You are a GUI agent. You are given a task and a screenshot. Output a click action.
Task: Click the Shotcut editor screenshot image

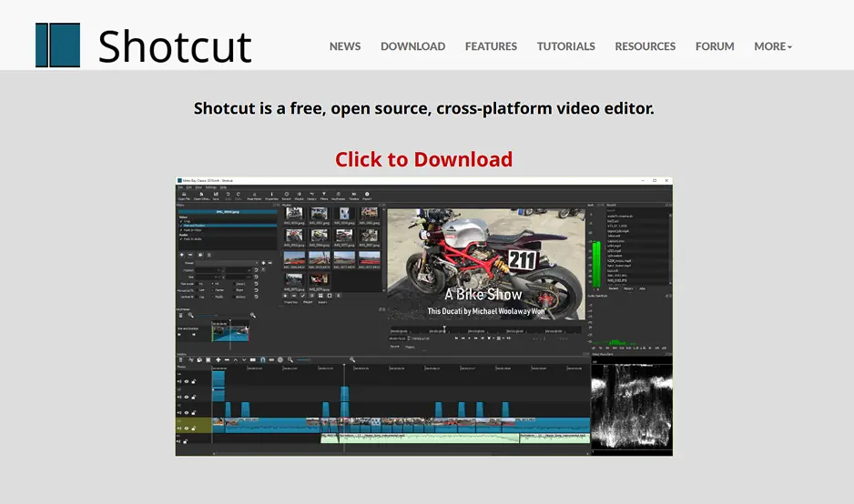[423, 317]
